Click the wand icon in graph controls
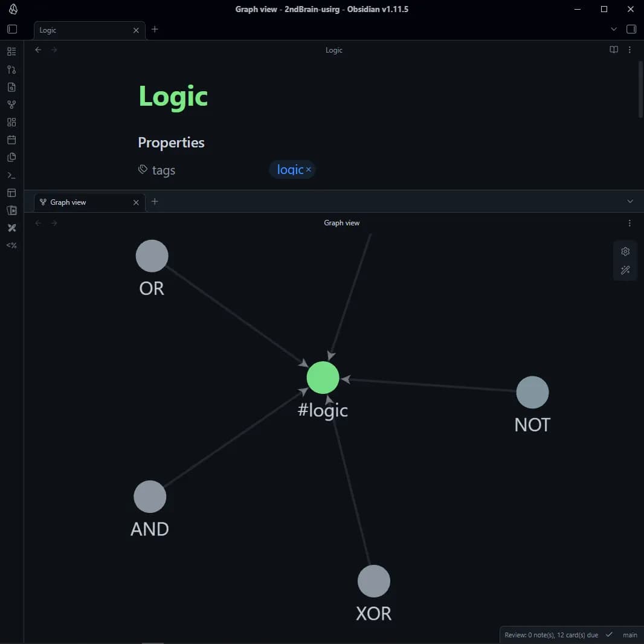644x644 pixels. [625, 270]
